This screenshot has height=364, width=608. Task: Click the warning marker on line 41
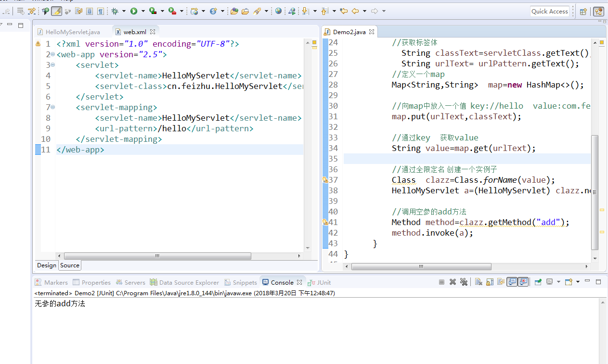(325, 222)
